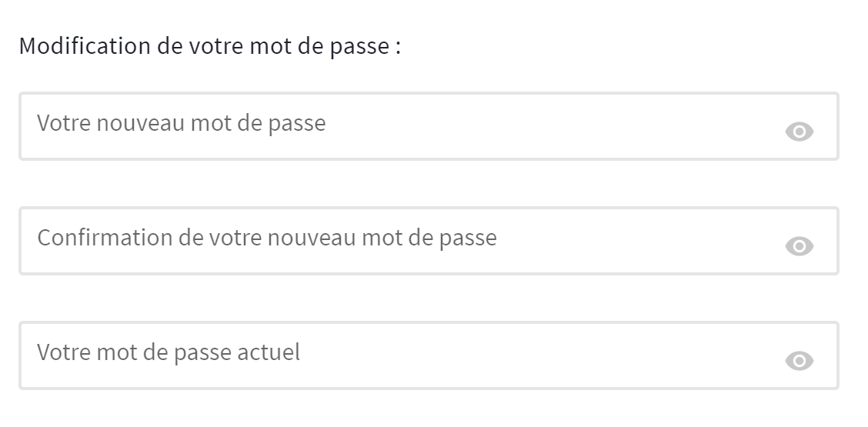Place cursor in the new password box
The image size is (868, 427).
(385, 126)
